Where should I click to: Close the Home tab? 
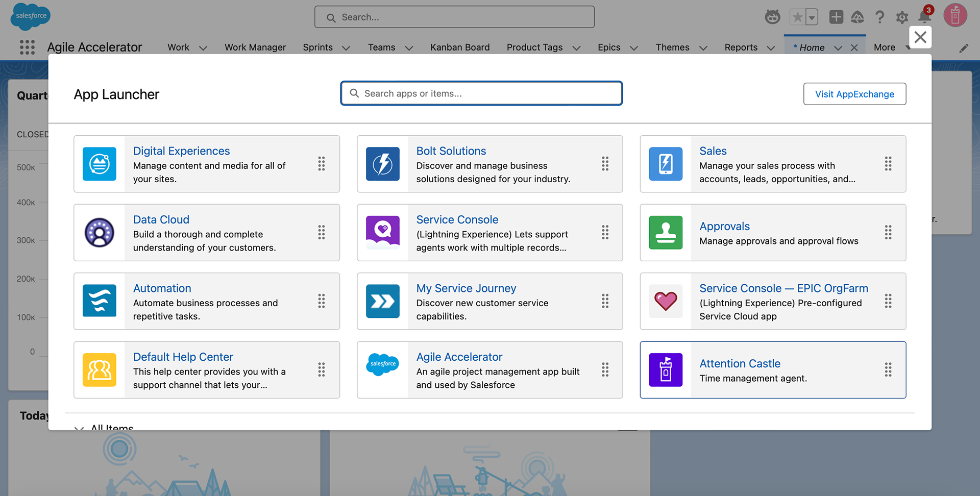854,48
